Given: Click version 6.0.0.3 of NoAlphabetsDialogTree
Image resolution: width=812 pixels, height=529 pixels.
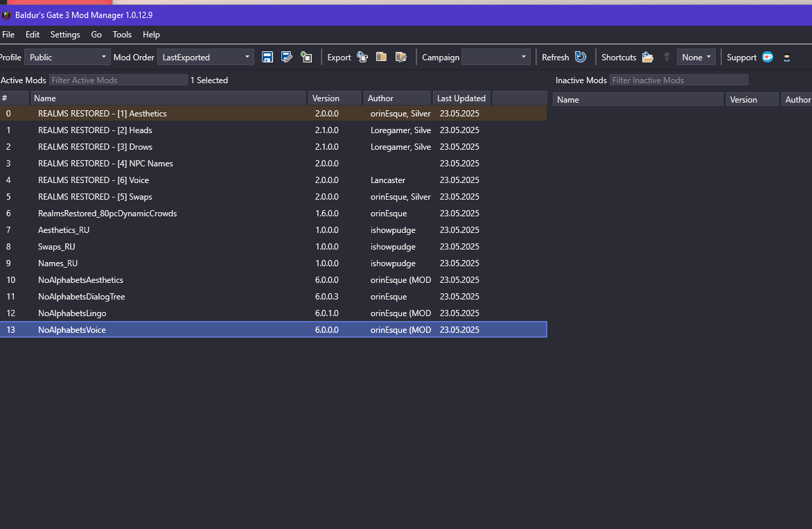Looking at the screenshot, I should tap(327, 296).
